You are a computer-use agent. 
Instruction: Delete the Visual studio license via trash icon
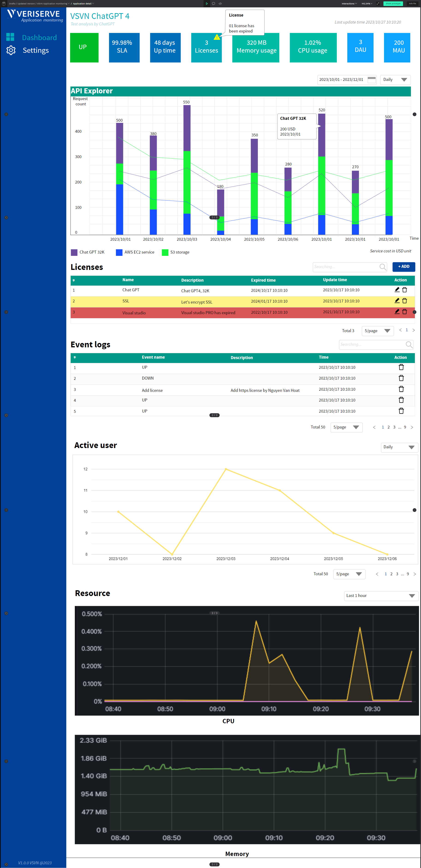pos(404,312)
